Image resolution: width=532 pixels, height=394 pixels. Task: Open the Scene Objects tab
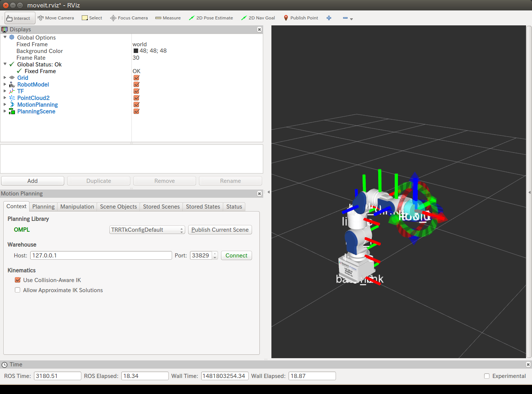[x=118, y=207]
